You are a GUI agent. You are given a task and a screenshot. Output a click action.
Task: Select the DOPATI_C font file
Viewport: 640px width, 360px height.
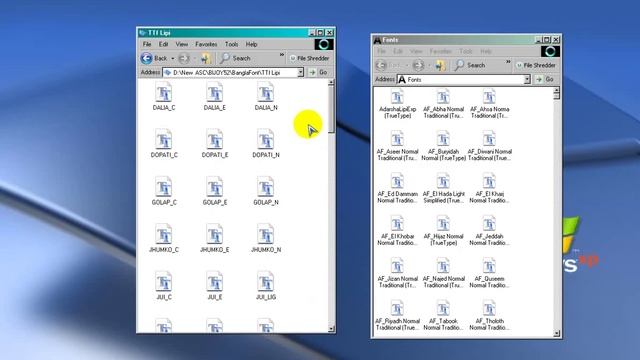click(x=164, y=144)
